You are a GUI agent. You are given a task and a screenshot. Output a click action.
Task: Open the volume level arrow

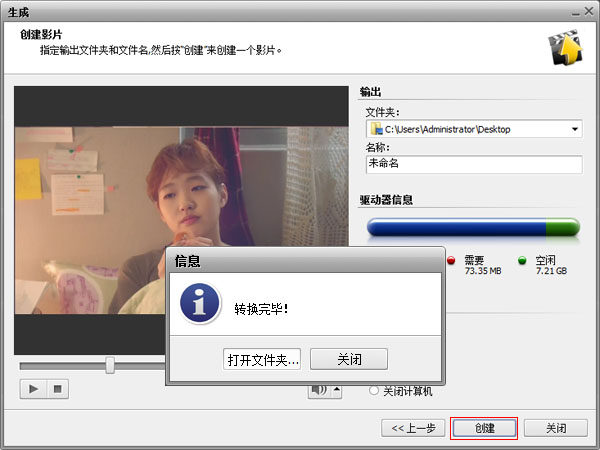pyautogui.click(x=337, y=390)
